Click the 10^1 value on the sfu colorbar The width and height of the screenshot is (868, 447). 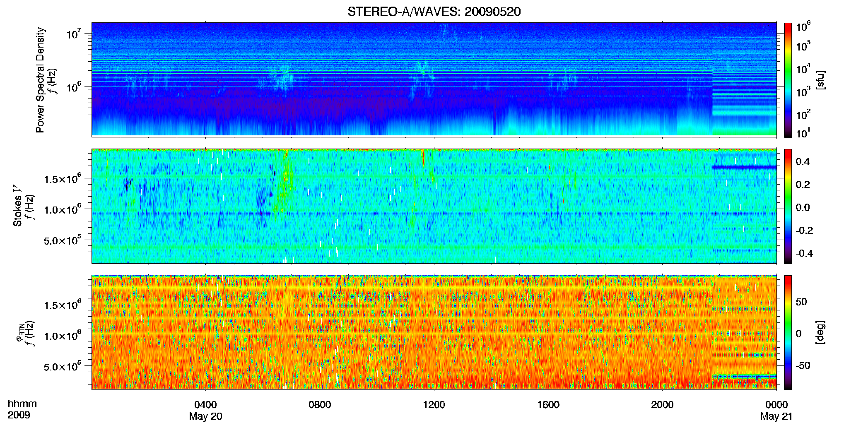pyautogui.click(x=803, y=133)
